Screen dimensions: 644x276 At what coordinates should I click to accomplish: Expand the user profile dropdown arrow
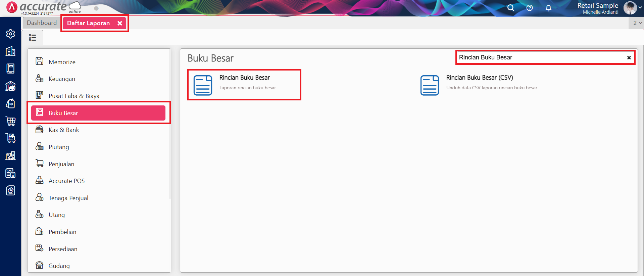(x=640, y=7)
